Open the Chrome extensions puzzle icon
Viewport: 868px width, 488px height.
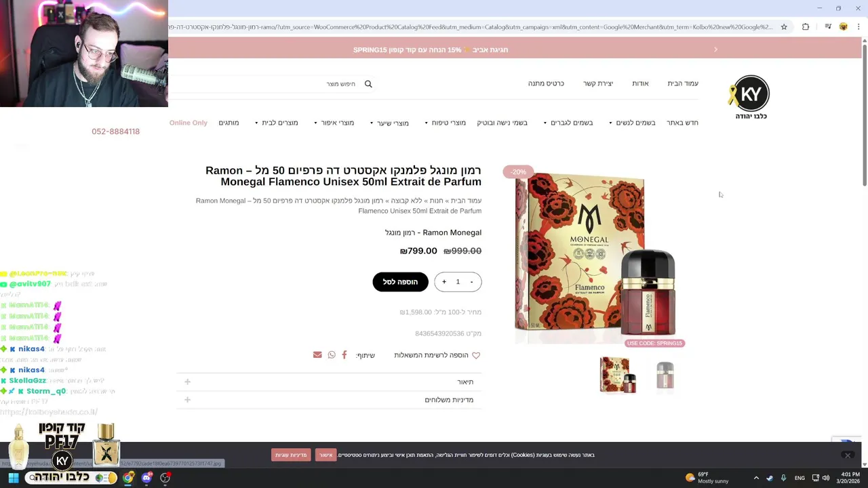[x=806, y=27]
